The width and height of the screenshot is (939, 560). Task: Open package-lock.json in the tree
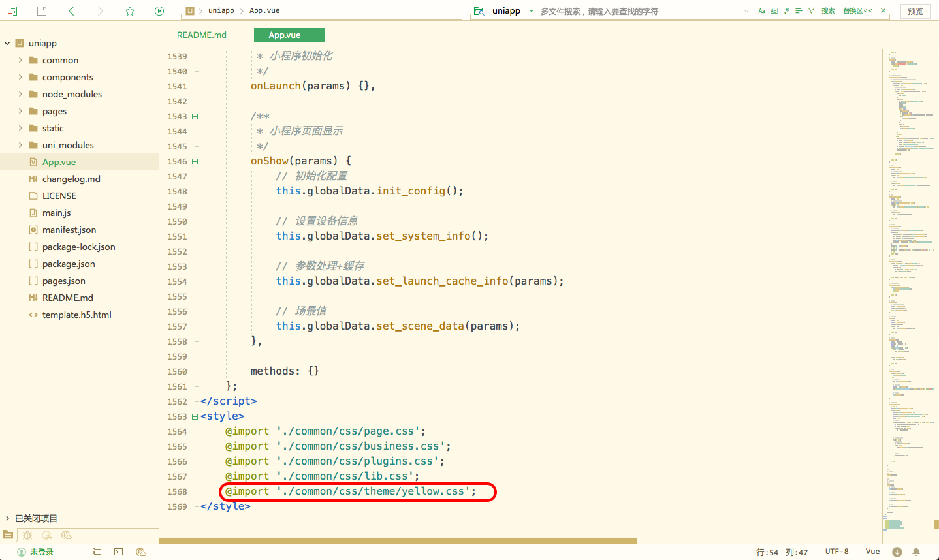(79, 247)
